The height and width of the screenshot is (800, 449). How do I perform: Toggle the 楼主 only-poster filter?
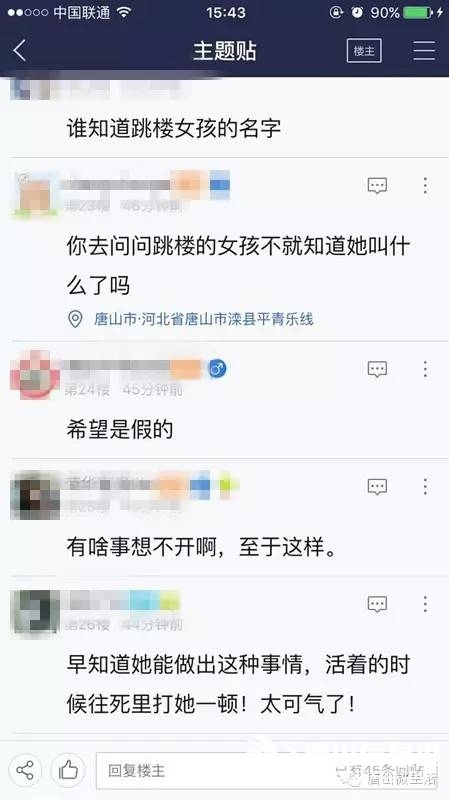pyautogui.click(x=364, y=51)
